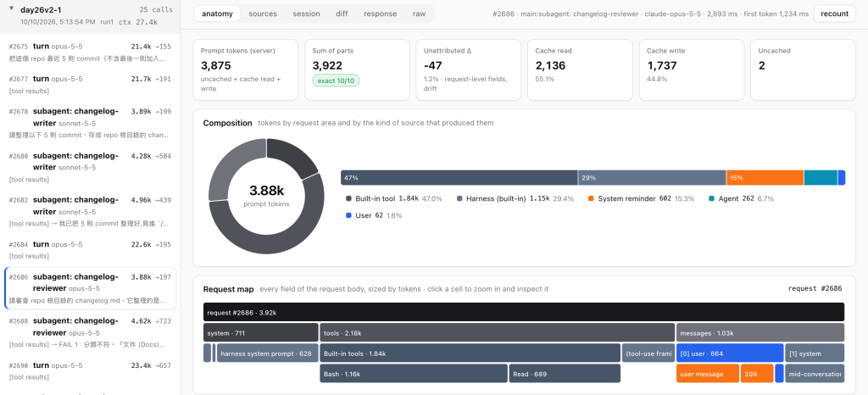Screen dimensions: 868x395
Task: Switch to the anatomy tab
Action: pos(217,14)
